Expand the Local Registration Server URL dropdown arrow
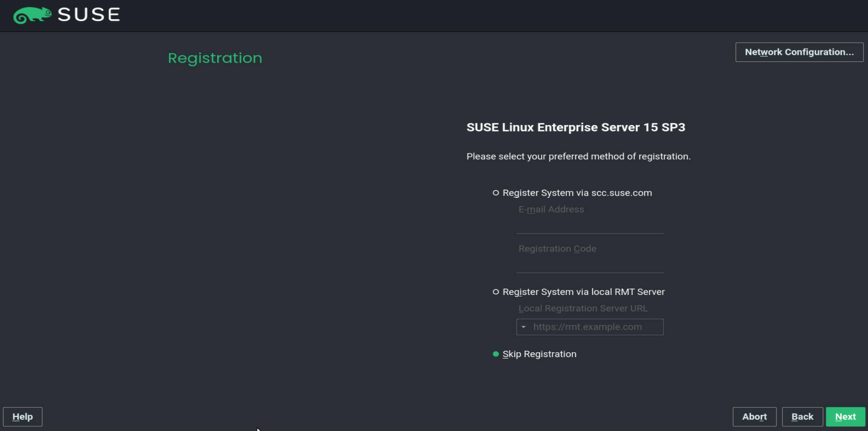 (x=523, y=327)
